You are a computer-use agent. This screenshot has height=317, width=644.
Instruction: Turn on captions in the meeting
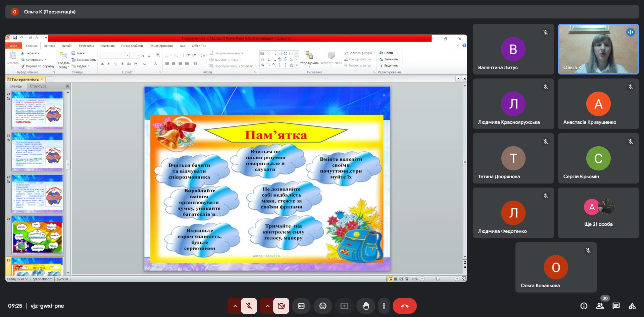(x=301, y=306)
